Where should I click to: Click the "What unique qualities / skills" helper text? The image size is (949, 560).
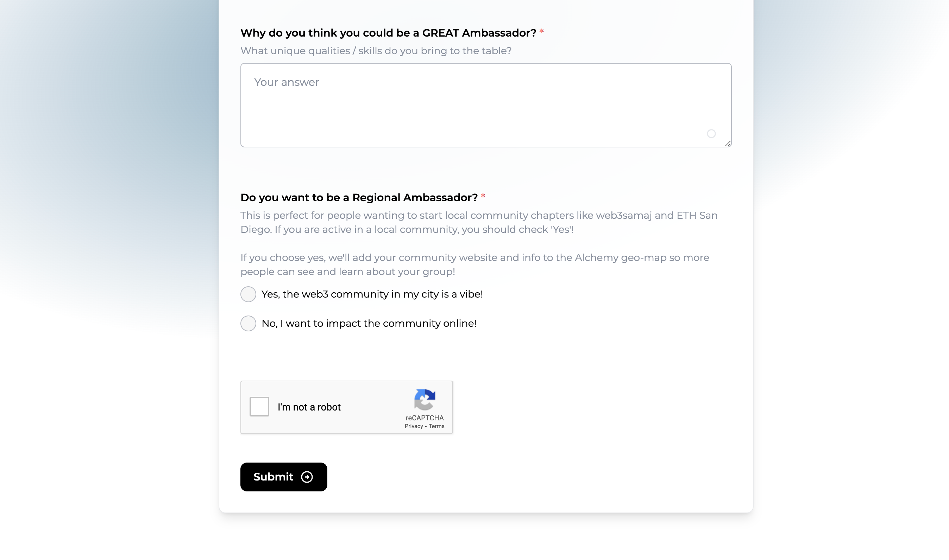tap(376, 51)
